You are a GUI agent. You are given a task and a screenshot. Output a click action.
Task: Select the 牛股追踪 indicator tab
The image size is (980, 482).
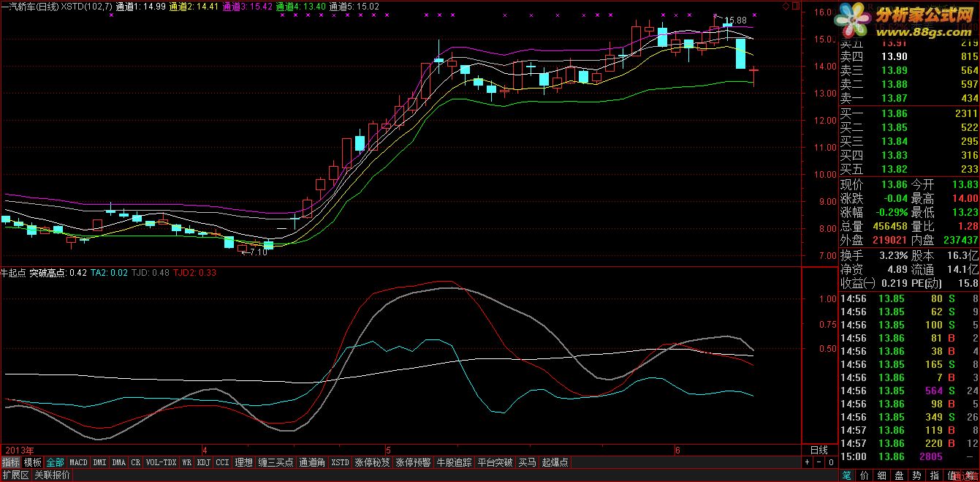pyautogui.click(x=455, y=462)
